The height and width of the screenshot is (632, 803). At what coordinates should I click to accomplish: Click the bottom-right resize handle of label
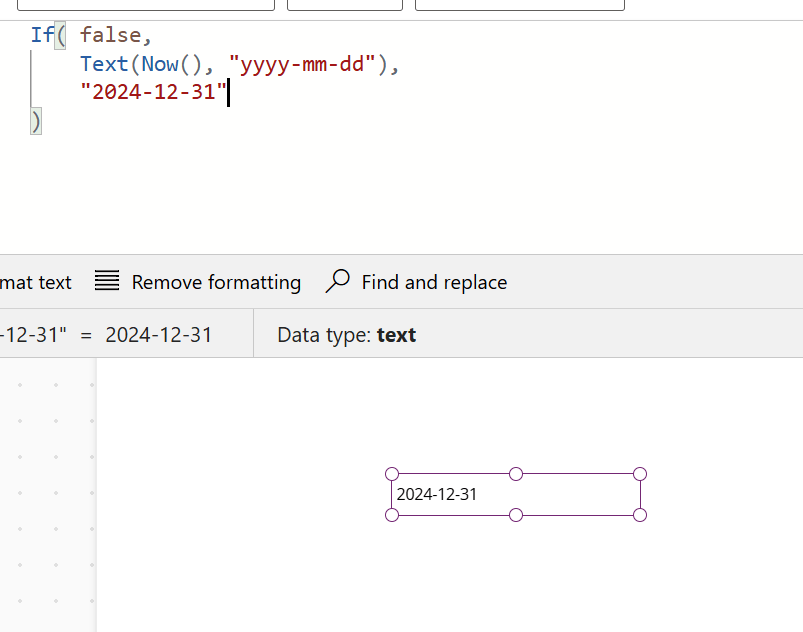pyautogui.click(x=640, y=515)
